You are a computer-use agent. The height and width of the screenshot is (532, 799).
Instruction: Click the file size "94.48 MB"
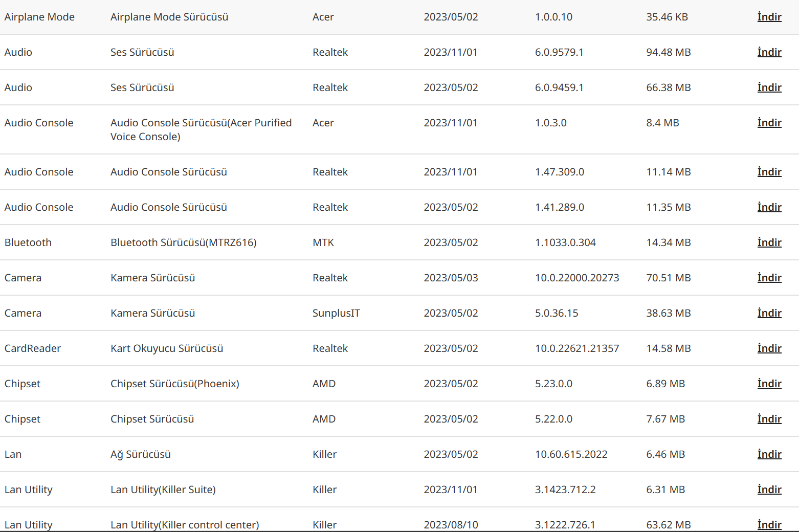point(669,52)
